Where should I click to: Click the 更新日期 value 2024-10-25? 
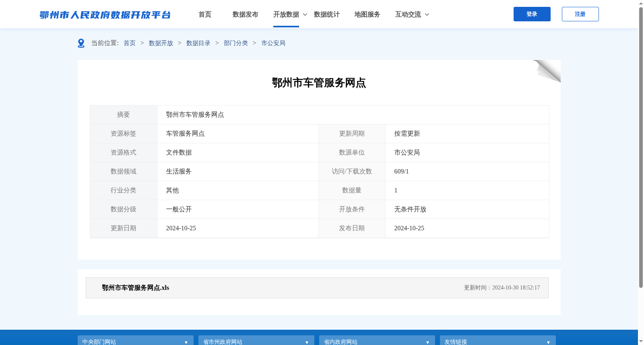click(x=181, y=228)
